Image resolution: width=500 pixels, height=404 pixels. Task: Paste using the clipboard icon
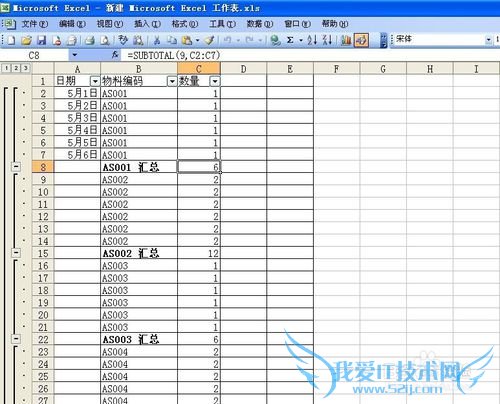187,40
